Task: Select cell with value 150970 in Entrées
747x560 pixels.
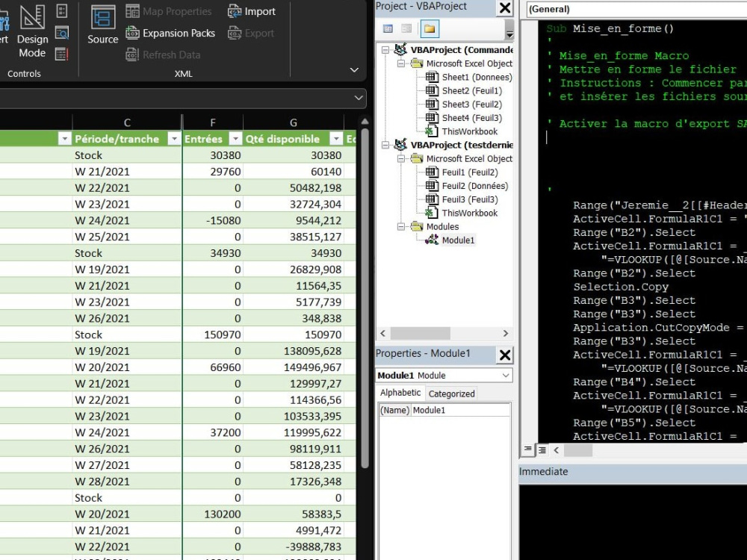Action: tap(212, 335)
